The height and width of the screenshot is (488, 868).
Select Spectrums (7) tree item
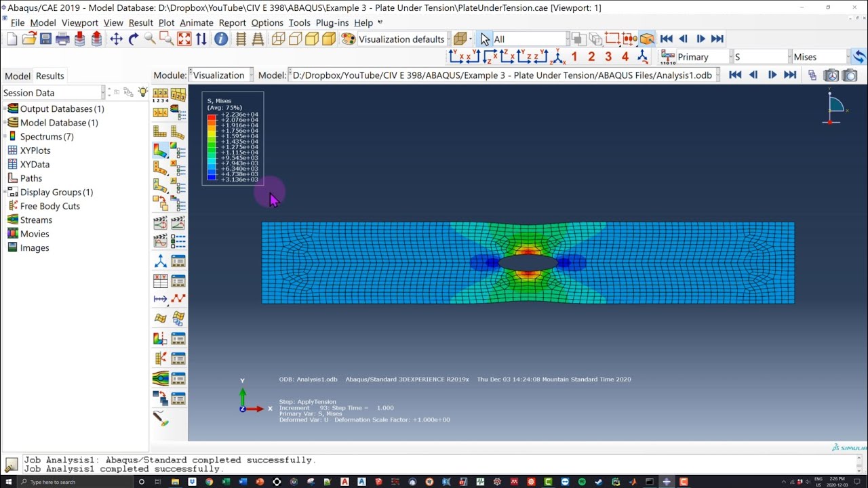(47, 136)
